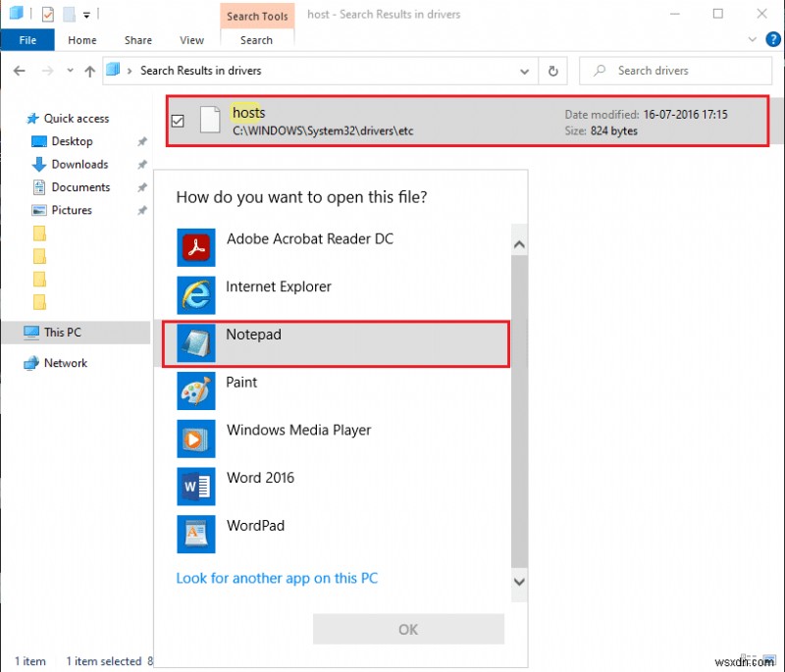Pick Windows Media Player as the app
Screen dimensions: 785x672
tap(299, 431)
